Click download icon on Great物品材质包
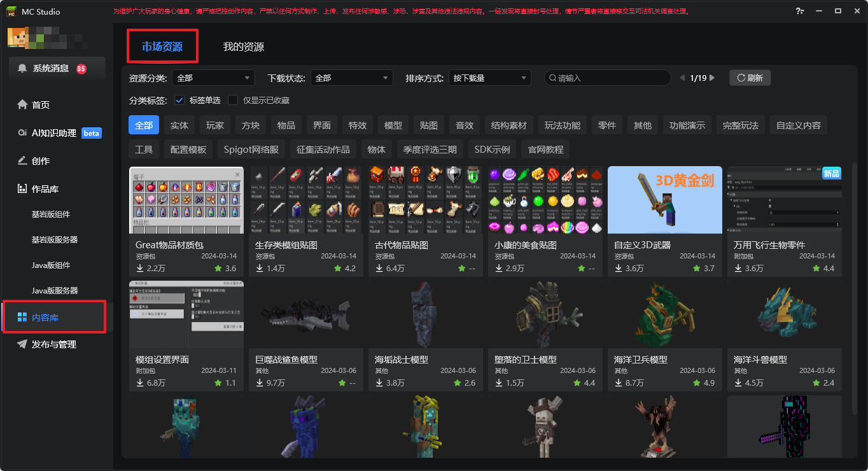Viewport: 868px width, 471px height. click(140, 269)
